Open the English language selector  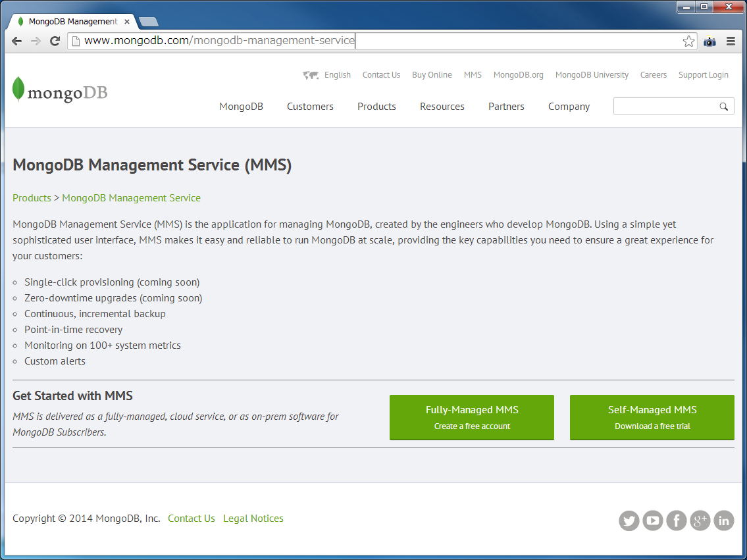coord(337,75)
